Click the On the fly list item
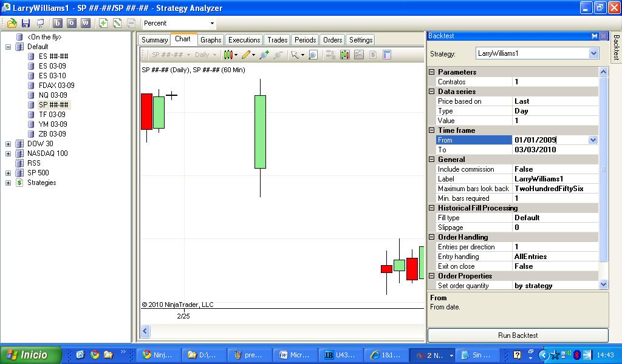Viewport: 622px width, 364px height. (x=44, y=37)
